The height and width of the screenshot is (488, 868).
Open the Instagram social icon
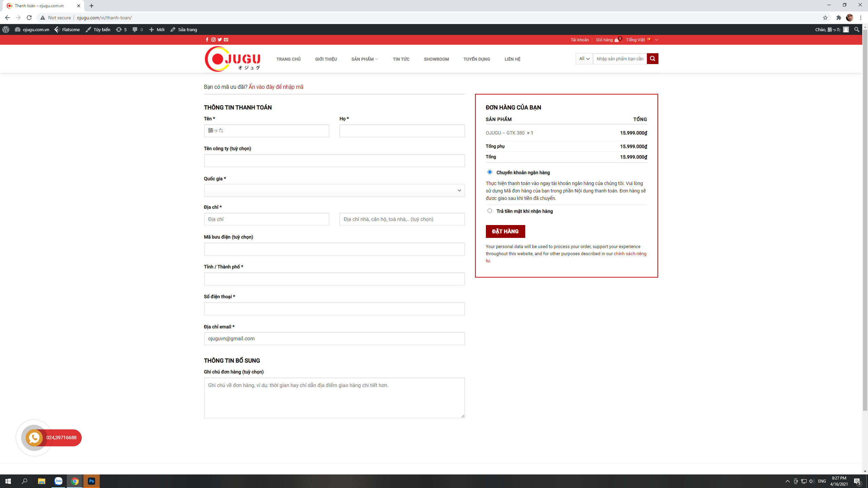tap(213, 40)
